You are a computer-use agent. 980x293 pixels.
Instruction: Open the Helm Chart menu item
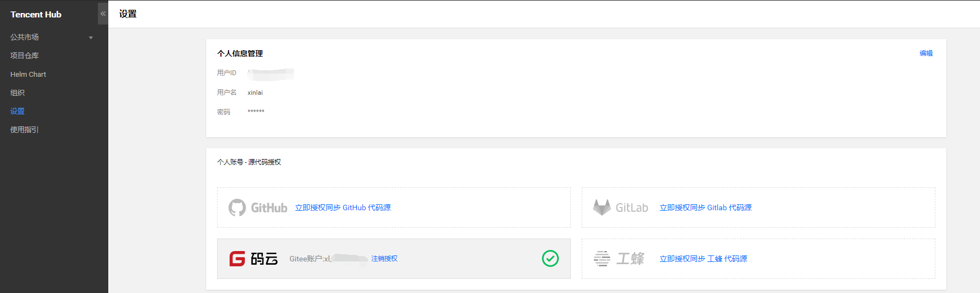(x=28, y=74)
